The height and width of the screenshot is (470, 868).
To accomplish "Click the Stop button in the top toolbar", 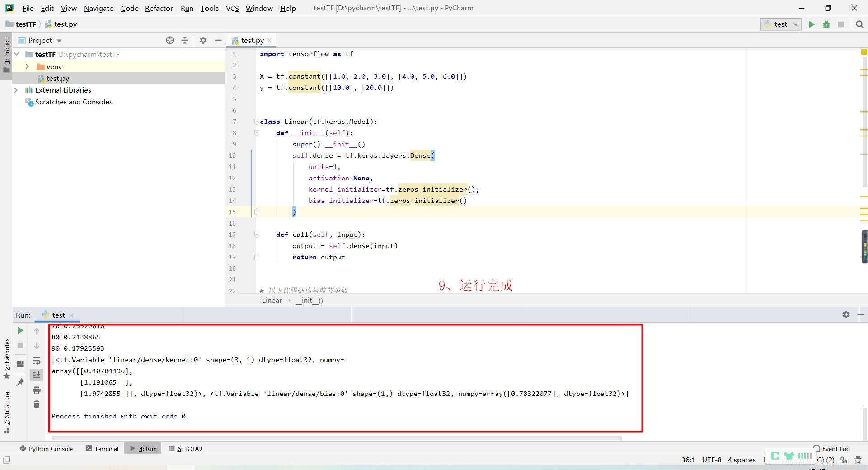I will point(841,24).
